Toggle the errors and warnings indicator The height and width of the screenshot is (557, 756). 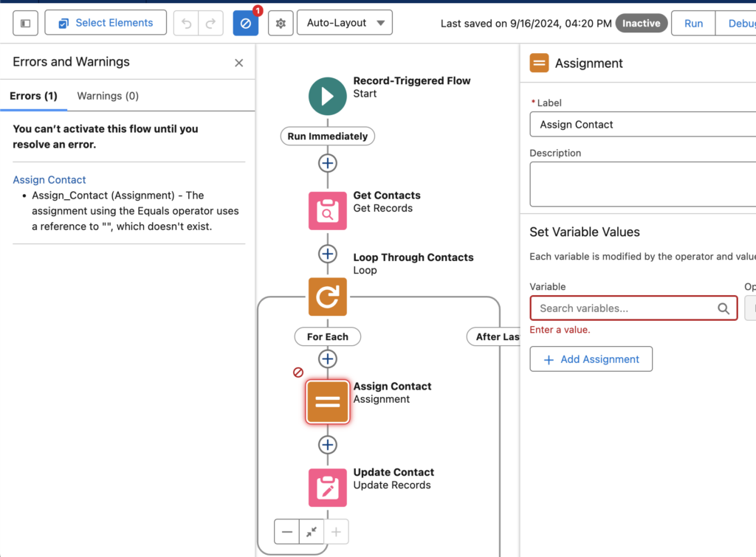coord(246,24)
